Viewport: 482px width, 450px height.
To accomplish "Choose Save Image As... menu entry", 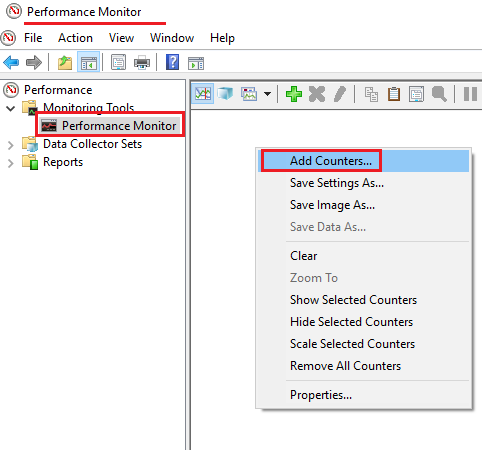I will tap(364, 205).
